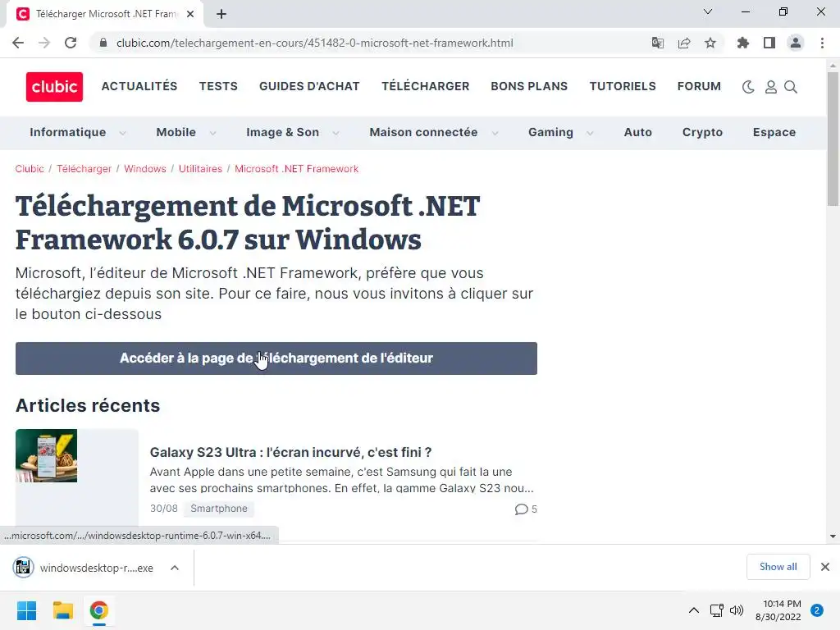The width and height of the screenshot is (840, 630).
Task: Expand the Informatique dropdown chevron
Action: [123, 133]
